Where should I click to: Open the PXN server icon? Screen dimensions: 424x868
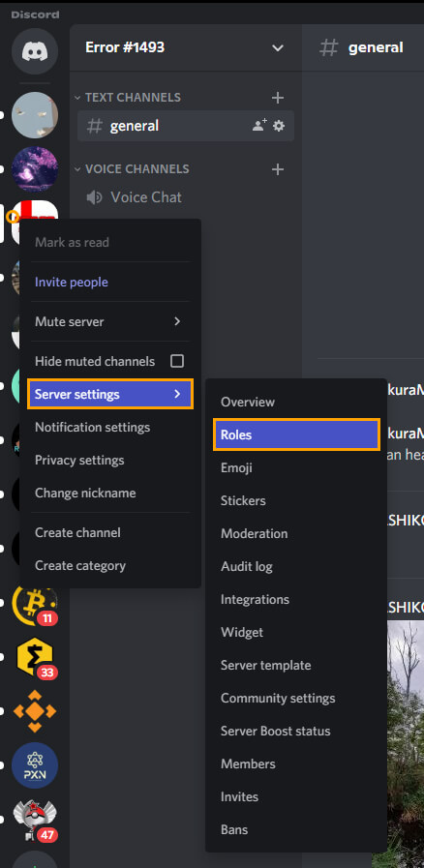pos(34,765)
